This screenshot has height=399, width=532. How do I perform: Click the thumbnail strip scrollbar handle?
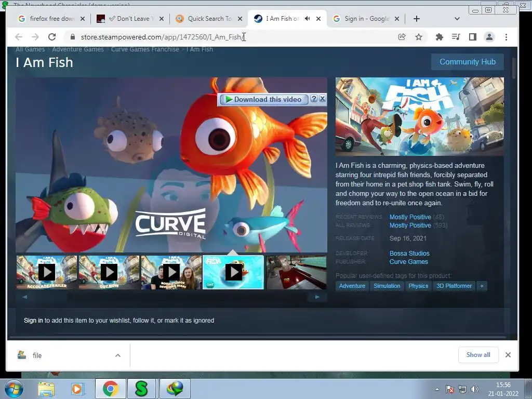tap(51, 297)
